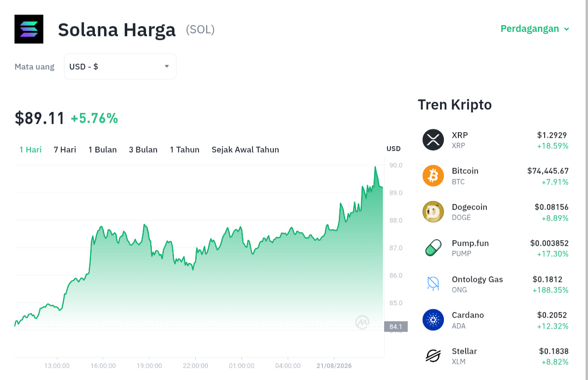The height and width of the screenshot is (380, 588).
Task: Select the Bitcoin orange logo
Action: point(433,176)
